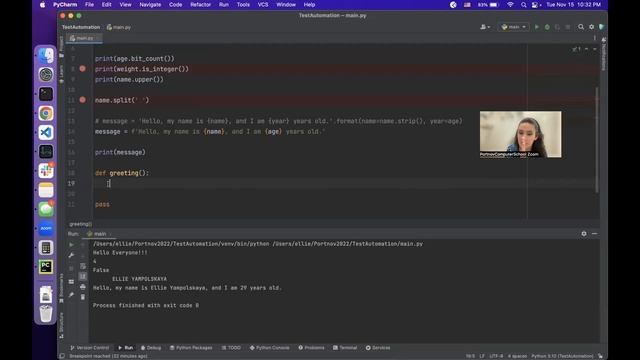The height and width of the screenshot is (360, 640).
Task: Click the UTF-8 encoding selector in the status bar
Action: [x=496, y=356]
